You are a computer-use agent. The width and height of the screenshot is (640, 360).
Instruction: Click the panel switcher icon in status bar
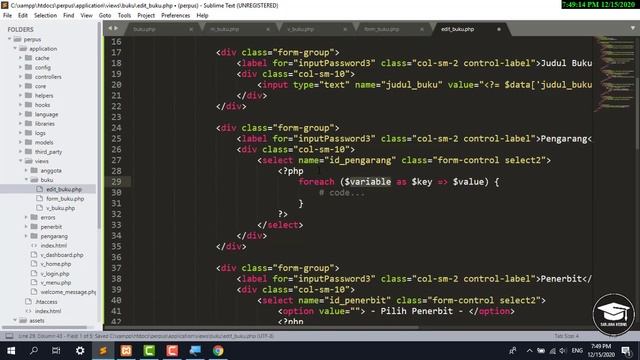point(9,336)
